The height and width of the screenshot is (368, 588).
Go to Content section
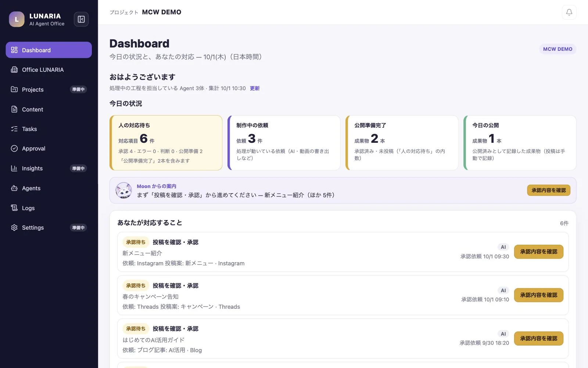tap(49, 109)
